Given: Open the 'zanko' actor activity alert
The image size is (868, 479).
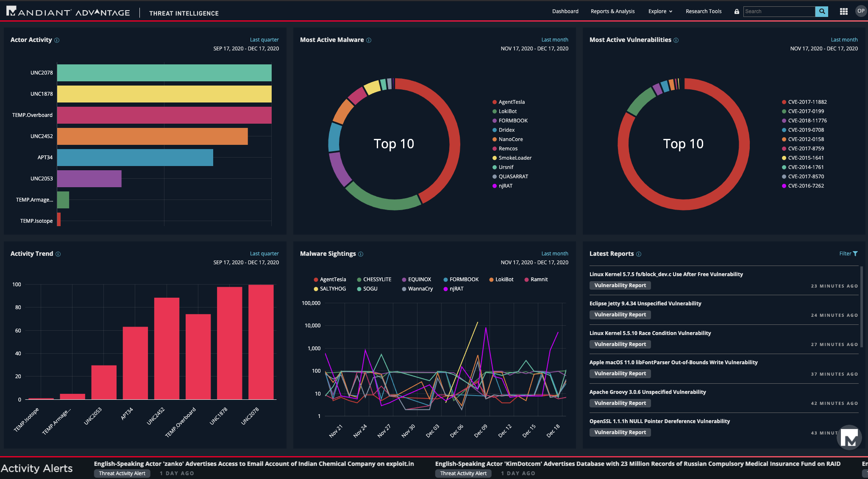Looking at the screenshot, I should click(x=254, y=464).
